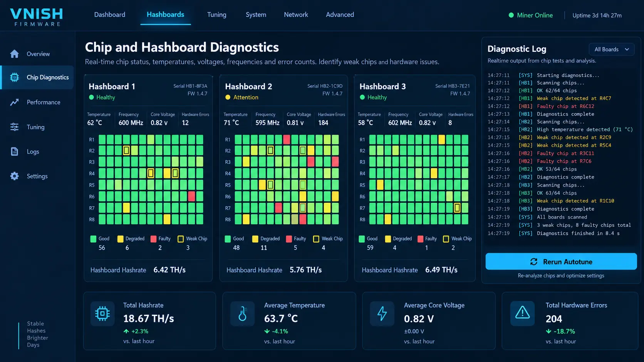The height and width of the screenshot is (362, 644).
Task: Click the Total Hashrate chip icon
Action: 102,314
